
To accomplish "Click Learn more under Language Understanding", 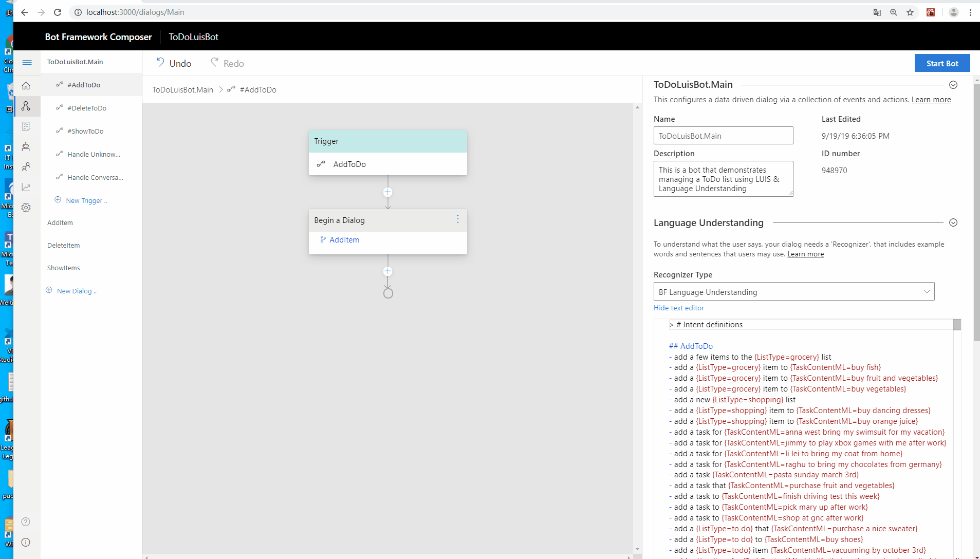I will 806,254.
